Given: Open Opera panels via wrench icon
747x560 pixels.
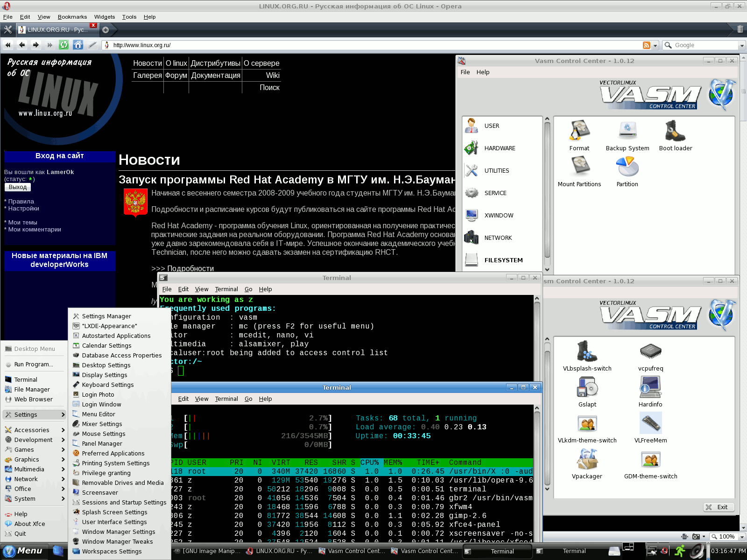Looking at the screenshot, I should click(x=8, y=29).
